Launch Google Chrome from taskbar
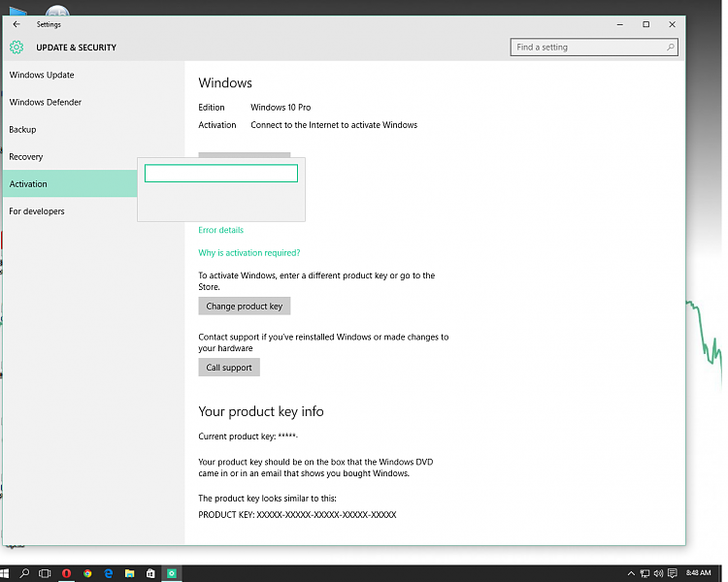Image resolution: width=728 pixels, height=582 pixels. (87, 573)
